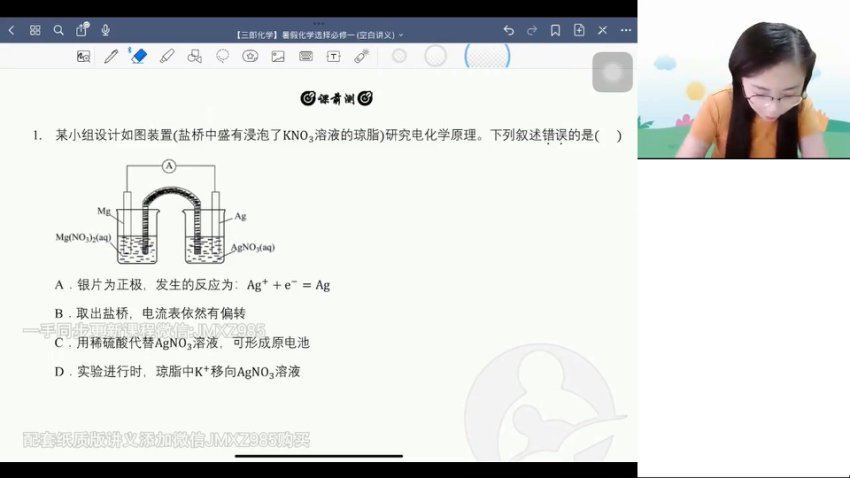This screenshot has height=478, width=850.
Task: Click answer option B about removing the salt bridge
Action: (x=150, y=313)
